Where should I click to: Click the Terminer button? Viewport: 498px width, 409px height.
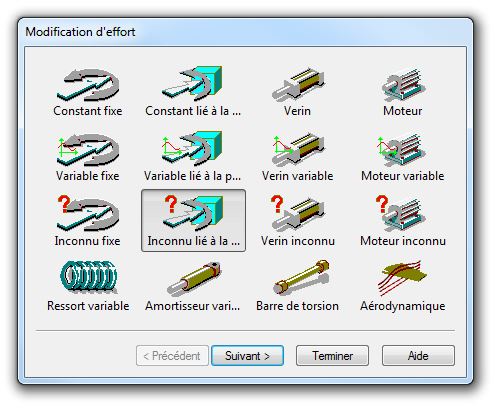332,356
